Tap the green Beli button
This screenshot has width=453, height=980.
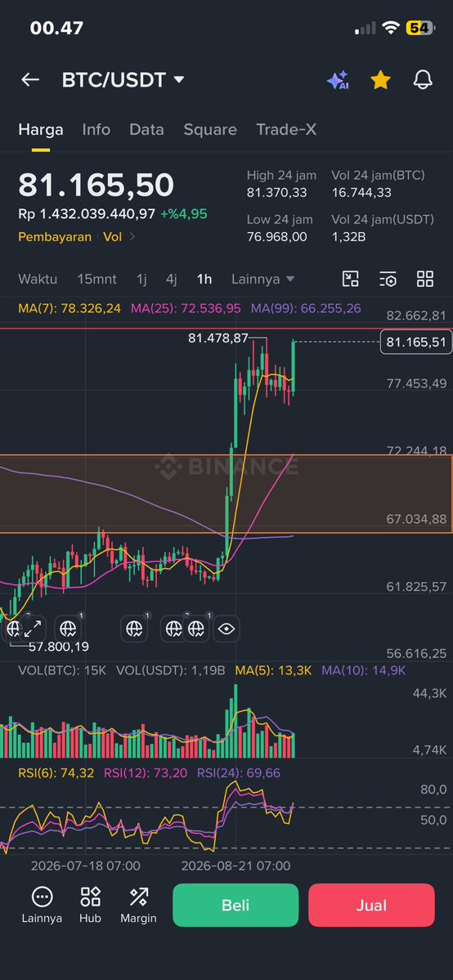(235, 905)
